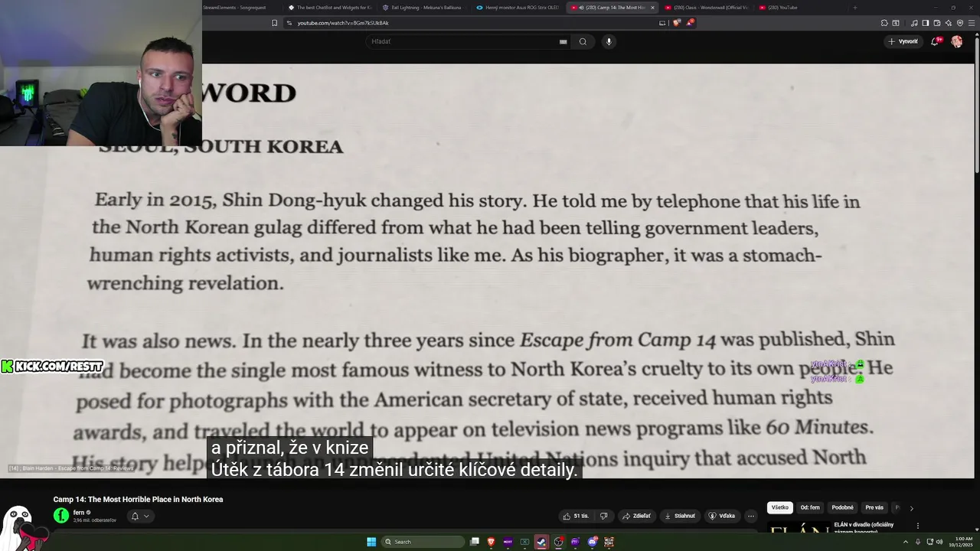
Task: Select the Pre vás filter chip
Action: 874,507
